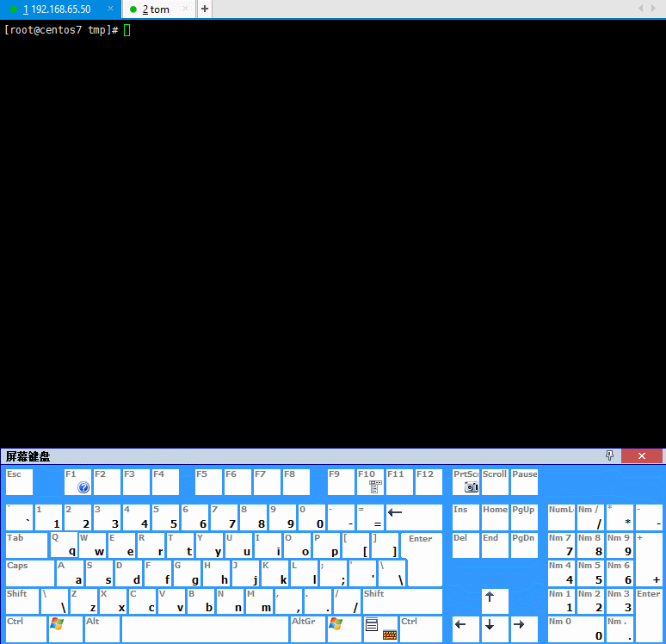Tap the semicolon key

[x=333, y=573]
